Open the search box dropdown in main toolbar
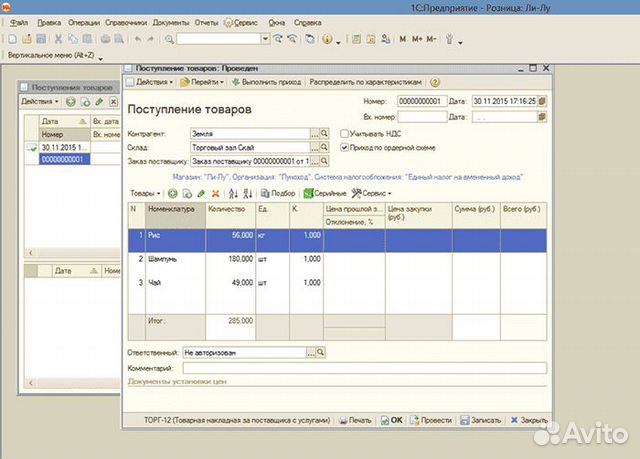This screenshot has width=640, height=459. pyautogui.click(x=265, y=39)
